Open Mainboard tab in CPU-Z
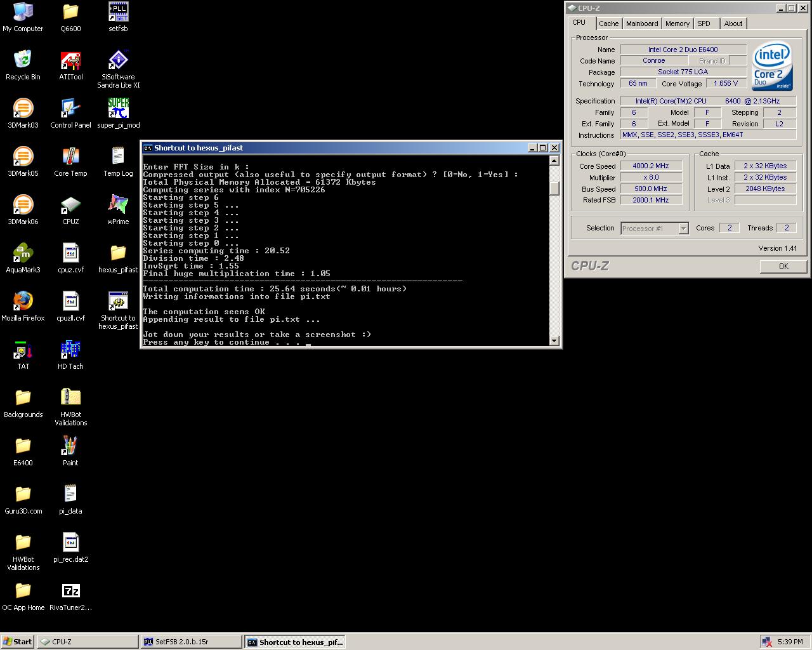 click(642, 23)
